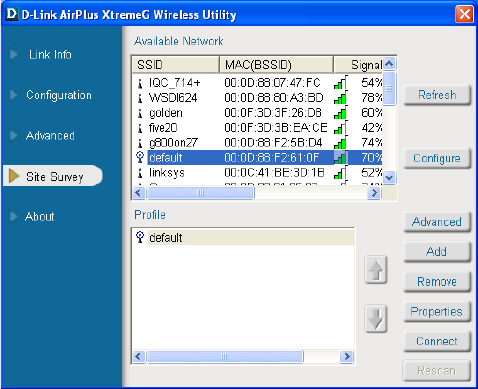Remove the selected profile
478x389 pixels.
(x=437, y=282)
